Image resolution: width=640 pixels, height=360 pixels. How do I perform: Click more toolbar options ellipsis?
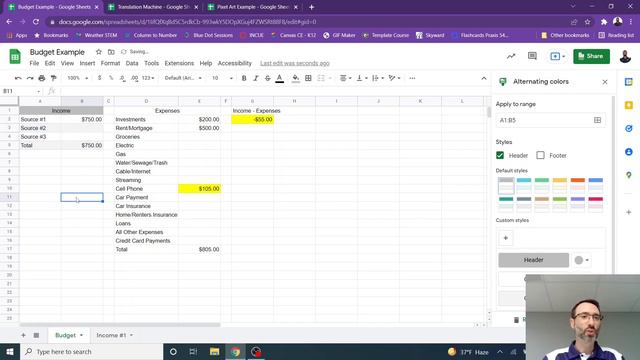tap(412, 78)
